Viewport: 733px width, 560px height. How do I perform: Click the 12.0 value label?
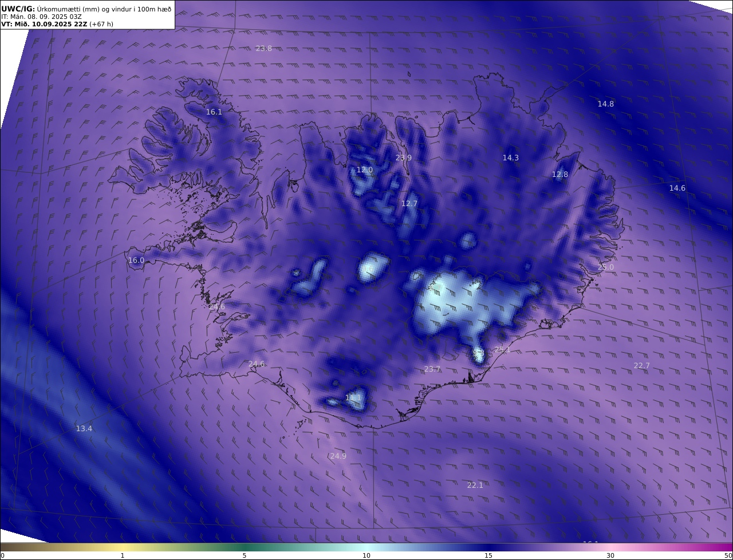click(x=364, y=170)
